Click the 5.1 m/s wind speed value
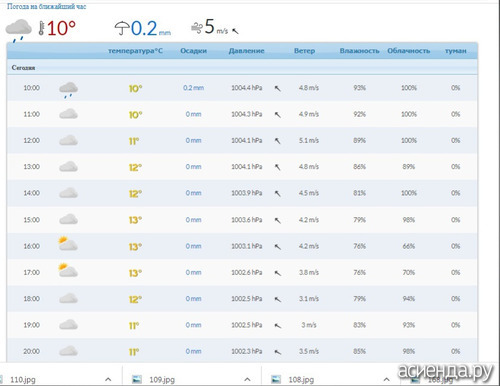Viewport: 500px width, 386px height. pyautogui.click(x=309, y=141)
